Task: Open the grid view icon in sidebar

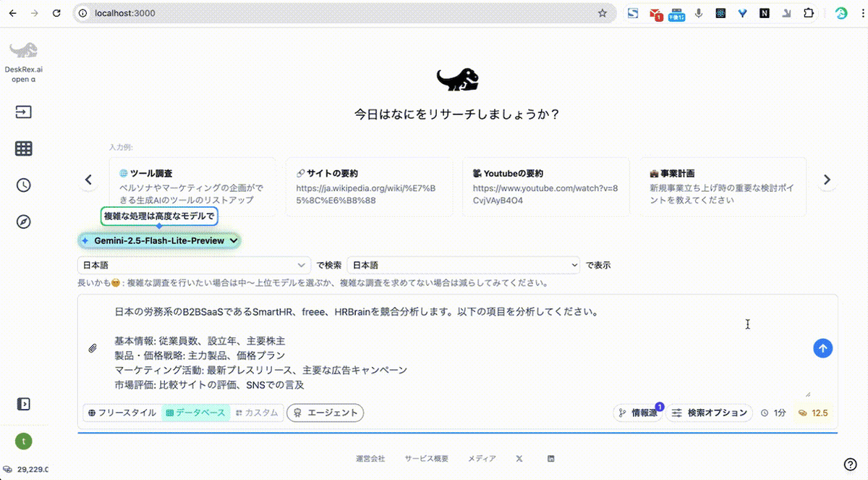Action: (23, 148)
